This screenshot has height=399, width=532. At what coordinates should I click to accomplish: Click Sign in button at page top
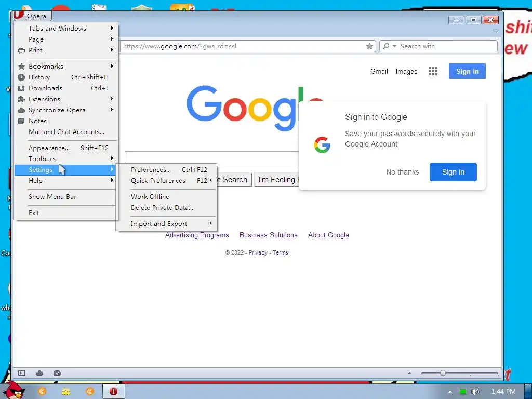(467, 71)
